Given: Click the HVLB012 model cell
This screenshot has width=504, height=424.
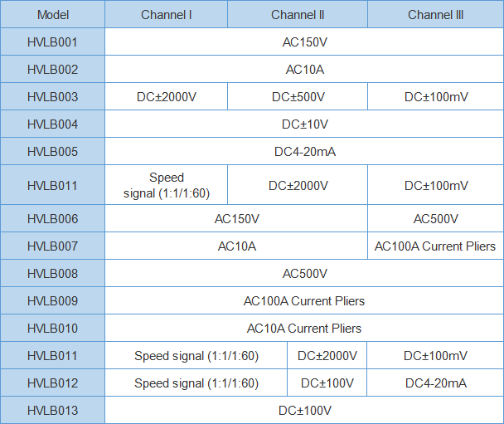Looking at the screenshot, I should click(x=52, y=383).
